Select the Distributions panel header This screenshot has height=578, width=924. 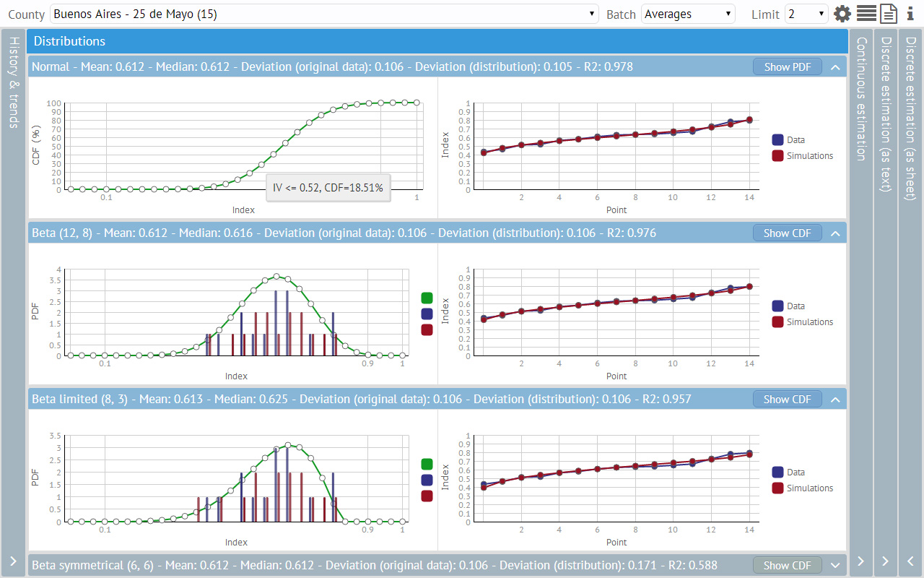[437, 41]
